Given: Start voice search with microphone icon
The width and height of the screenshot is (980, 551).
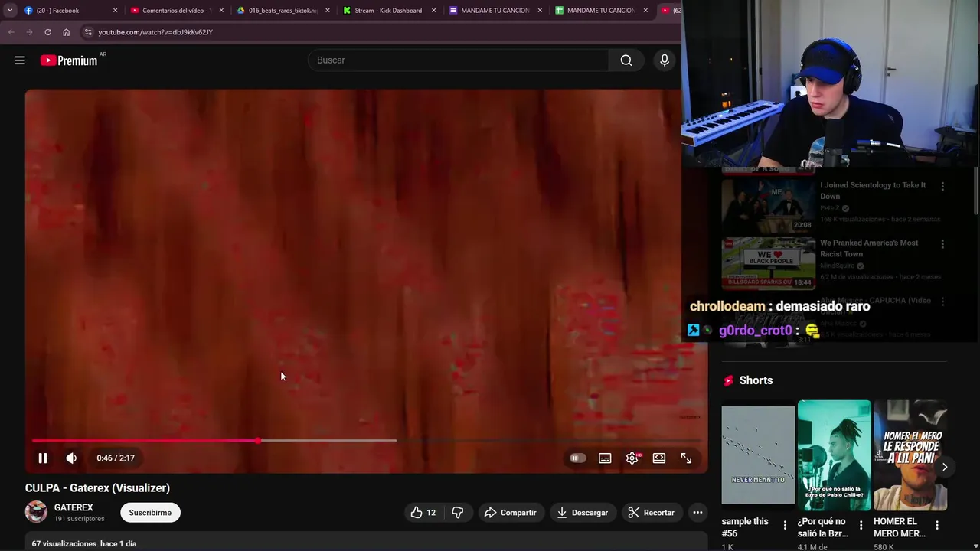Looking at the screenshot, I should point(665,60).
